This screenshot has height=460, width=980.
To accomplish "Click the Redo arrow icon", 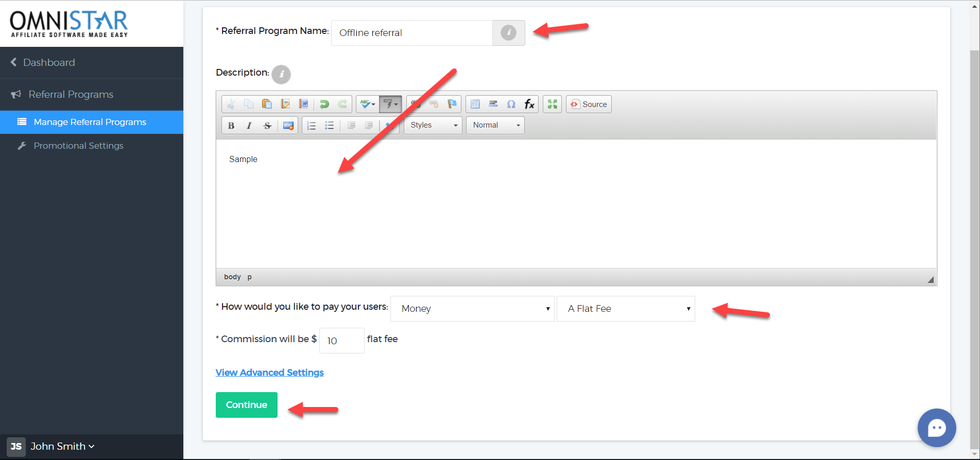I will click(342, 104).
